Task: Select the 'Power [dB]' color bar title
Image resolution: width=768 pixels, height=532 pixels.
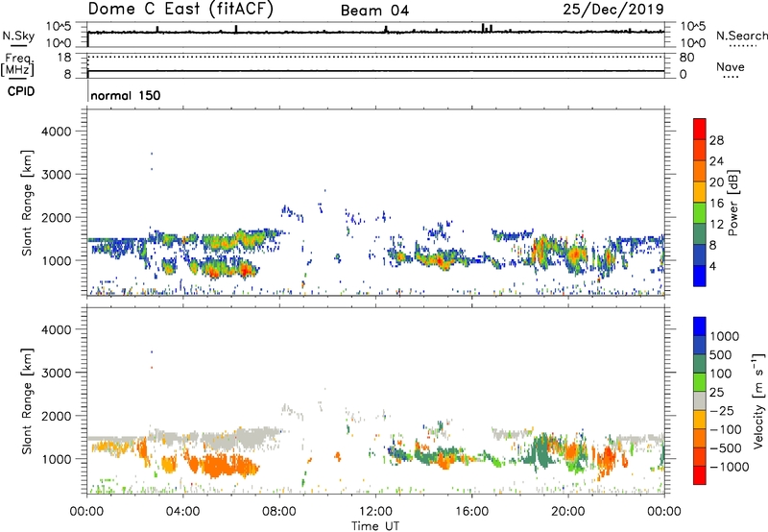Action: point(733,203)
